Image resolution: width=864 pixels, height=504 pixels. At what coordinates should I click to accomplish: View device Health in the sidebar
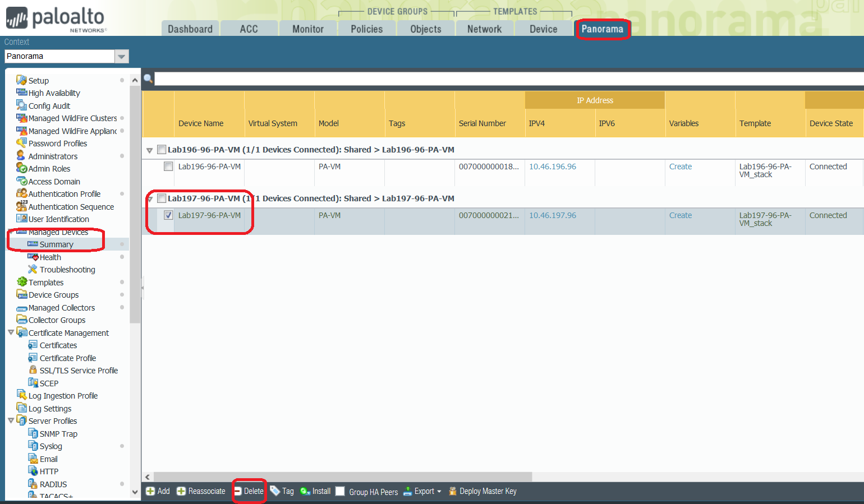50,257
